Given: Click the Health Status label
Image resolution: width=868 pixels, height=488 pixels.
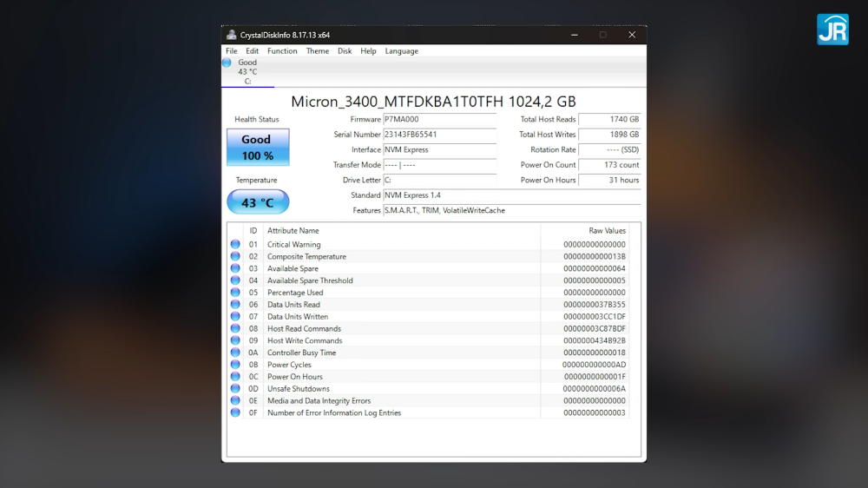Looking at the screenshot, I should tap(257, 119).
